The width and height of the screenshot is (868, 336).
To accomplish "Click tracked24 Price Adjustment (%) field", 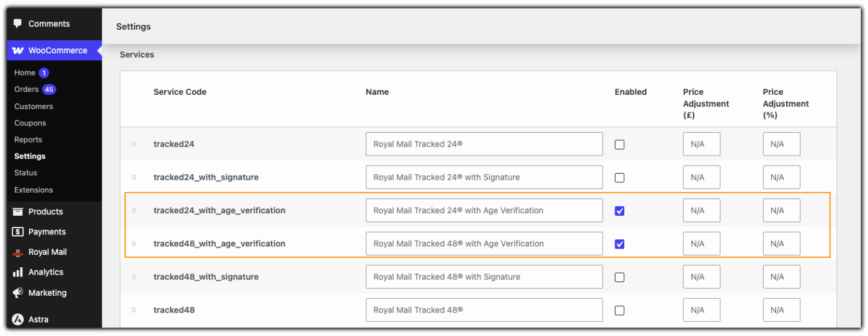I will coord(782,144).
